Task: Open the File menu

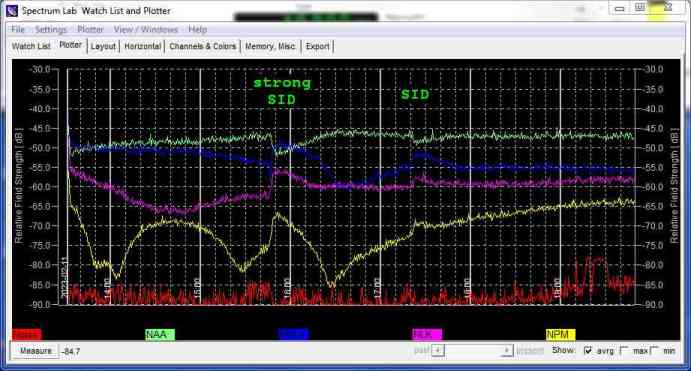Action: point(18,30)
